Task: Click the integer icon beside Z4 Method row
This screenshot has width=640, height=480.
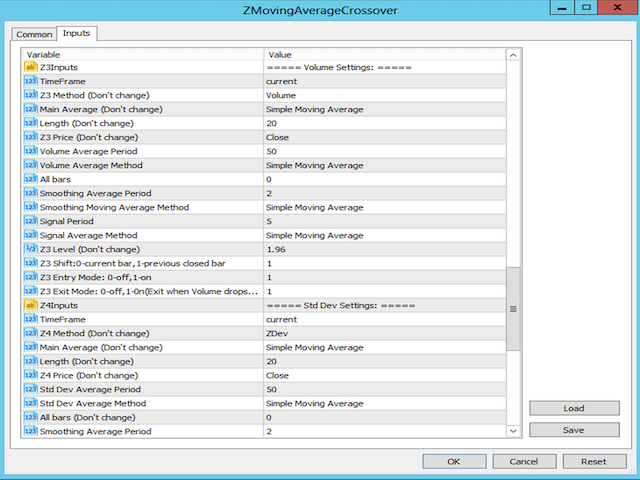Action: coord(31,333)
